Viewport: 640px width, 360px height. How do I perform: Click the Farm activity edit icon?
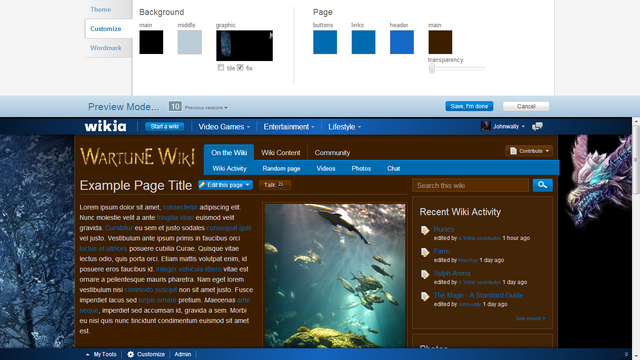click(425, 253)
